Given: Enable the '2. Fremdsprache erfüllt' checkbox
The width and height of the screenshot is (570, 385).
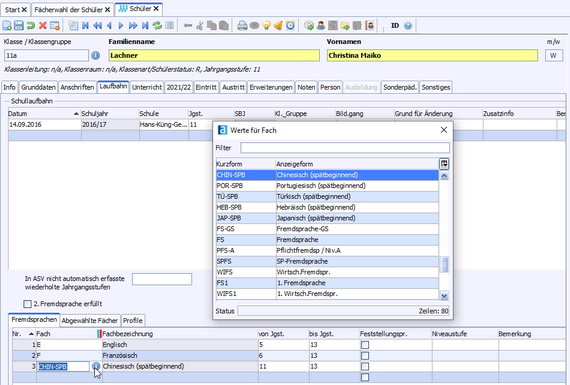Looking at the screenshot, I should 27,304.
